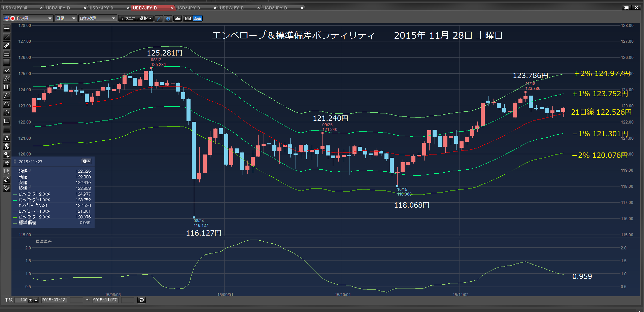Click the 本数 bar count field showing 100
The image size is (644, 312).
click(22, 300)
